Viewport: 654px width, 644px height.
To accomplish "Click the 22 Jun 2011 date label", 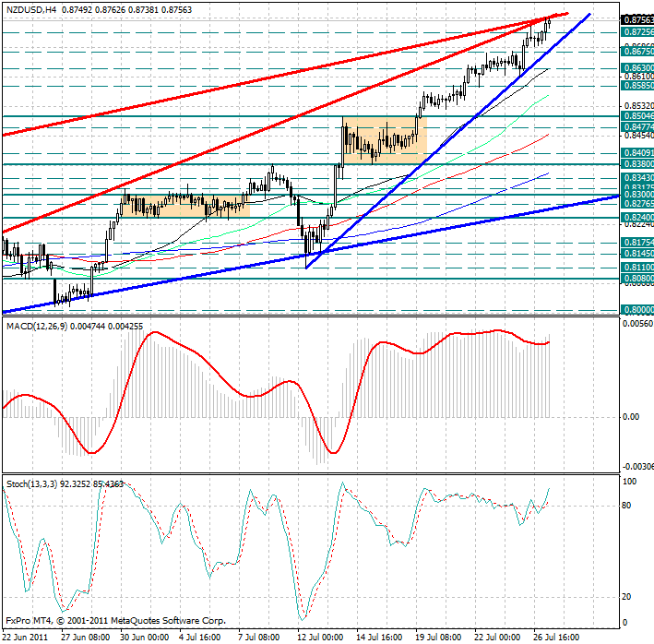I will point(26,638).
